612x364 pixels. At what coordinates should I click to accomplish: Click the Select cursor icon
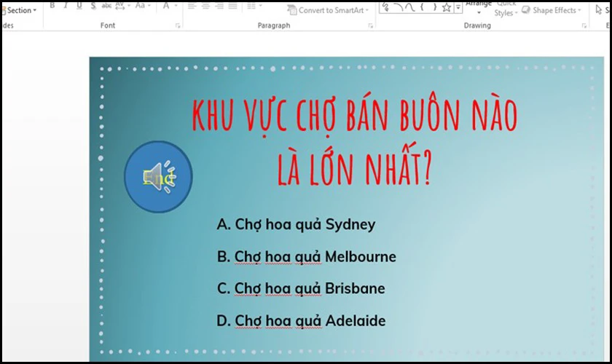(x=599, y=9)
